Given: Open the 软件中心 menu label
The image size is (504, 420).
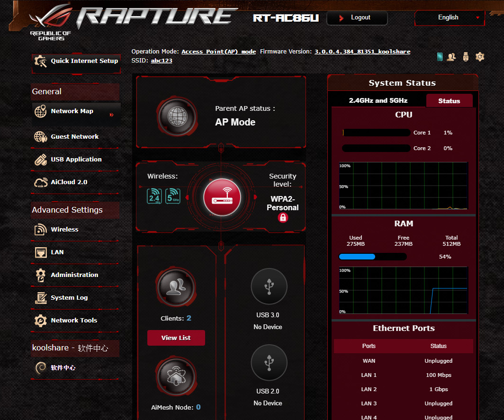Looking at the screenshot, I should coord(63,368).
